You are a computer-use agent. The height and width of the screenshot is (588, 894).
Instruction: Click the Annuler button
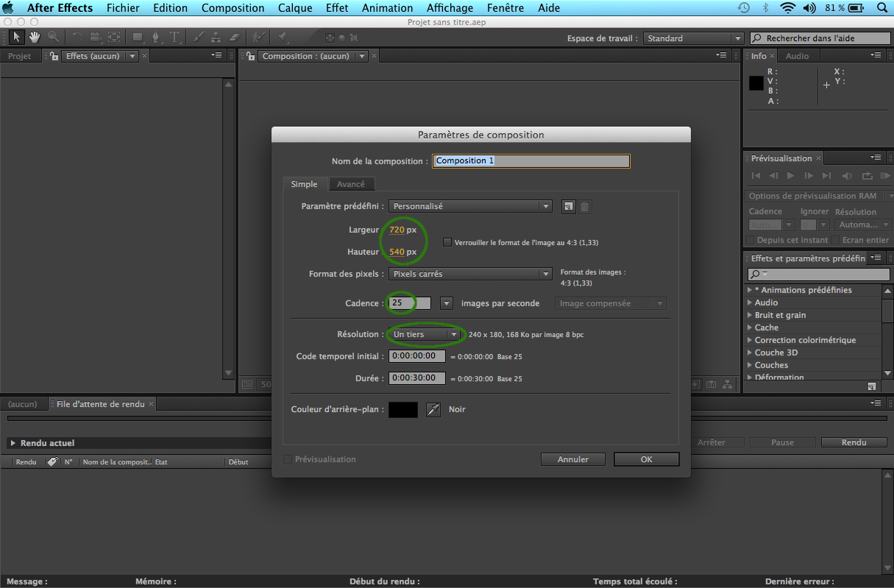click(572, 459)
